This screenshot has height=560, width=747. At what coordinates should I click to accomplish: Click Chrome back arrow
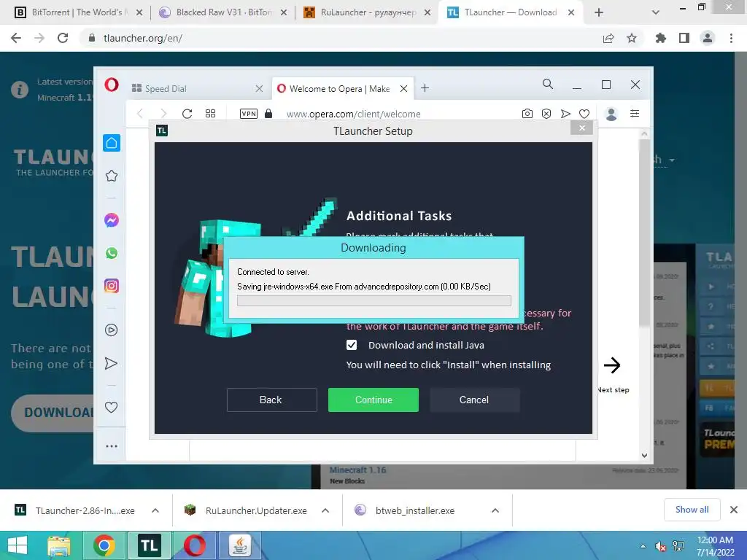pyautogui.click(x=16, y=38)
